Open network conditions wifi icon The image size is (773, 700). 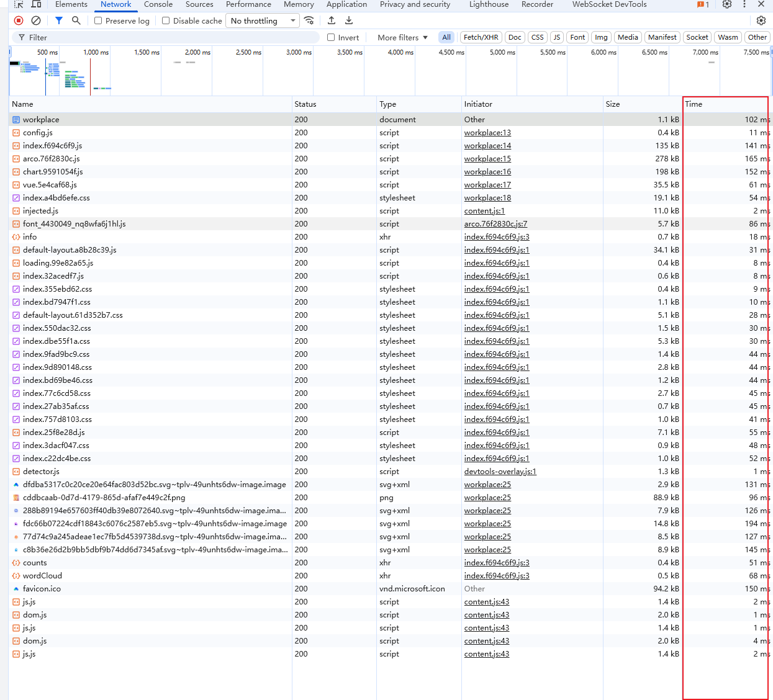[x=309, y=20]
